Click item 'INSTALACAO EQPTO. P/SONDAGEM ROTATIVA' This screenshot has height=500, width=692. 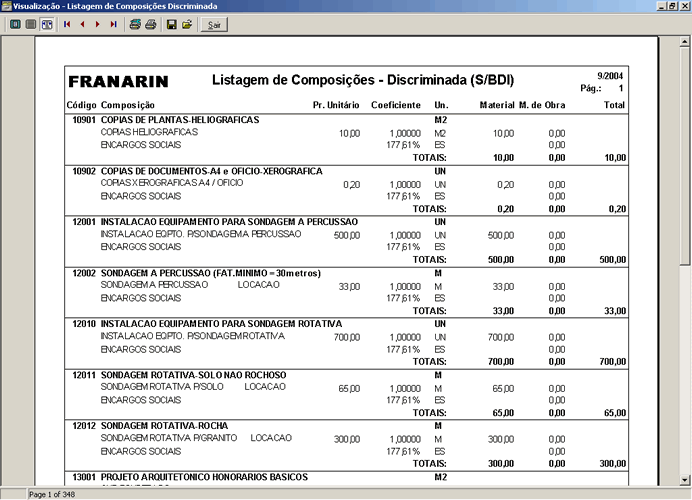(x=193, y=336)
